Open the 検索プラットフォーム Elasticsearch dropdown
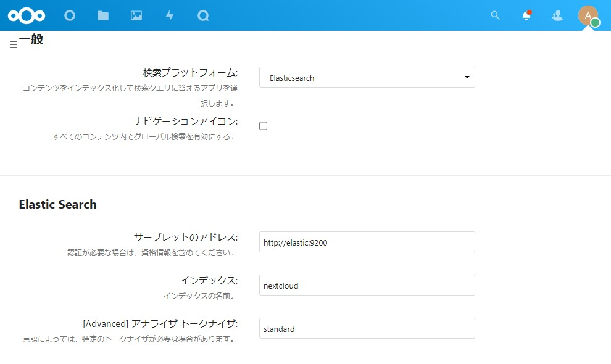 click(367, 77)
